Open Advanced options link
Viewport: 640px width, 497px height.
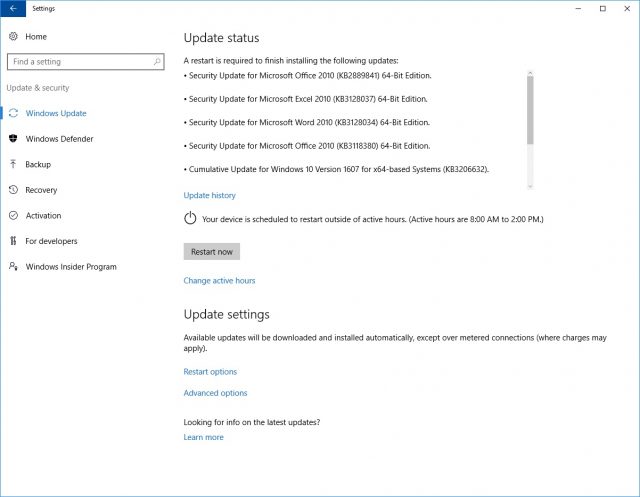[215, 393]
